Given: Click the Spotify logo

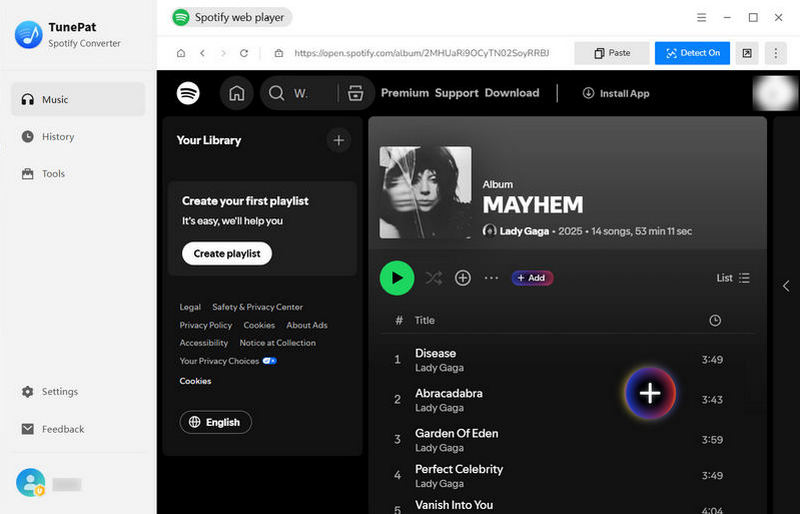Looking at the screenshot, I should (x=188, y=93).
